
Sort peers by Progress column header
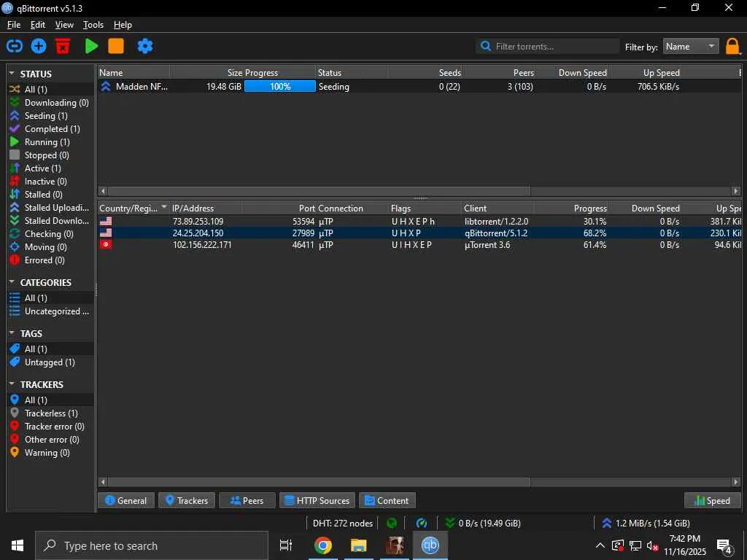coord(572,208)
